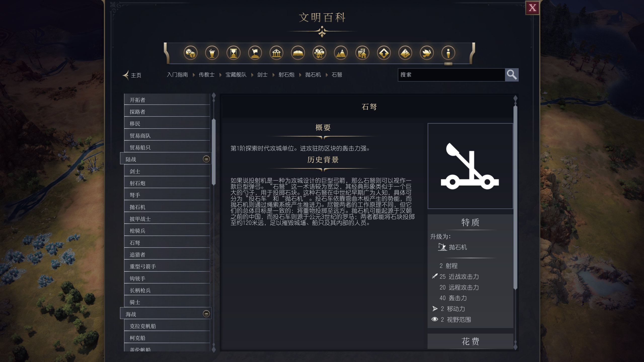Collapse the 陆战 section

click(x=206, y=159)
